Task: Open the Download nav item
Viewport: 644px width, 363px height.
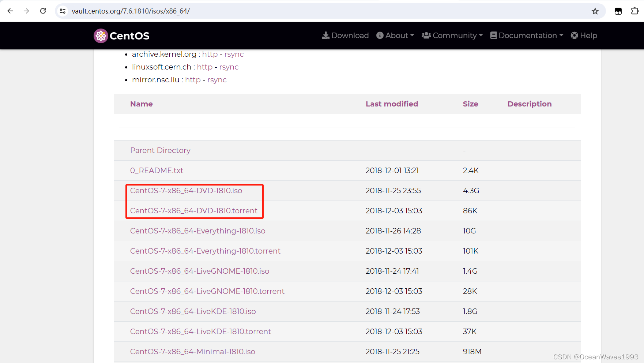Action: (345, 35)
